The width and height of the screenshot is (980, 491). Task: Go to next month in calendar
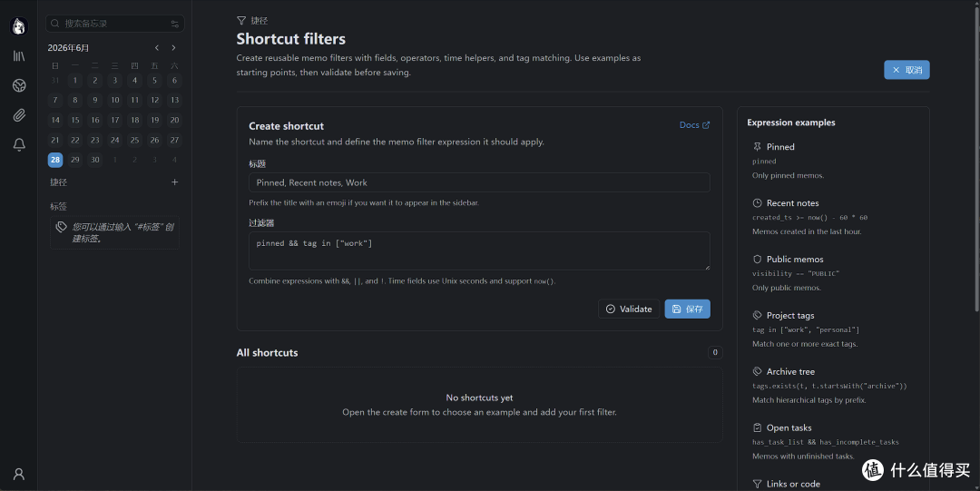[x=173, y=47]
